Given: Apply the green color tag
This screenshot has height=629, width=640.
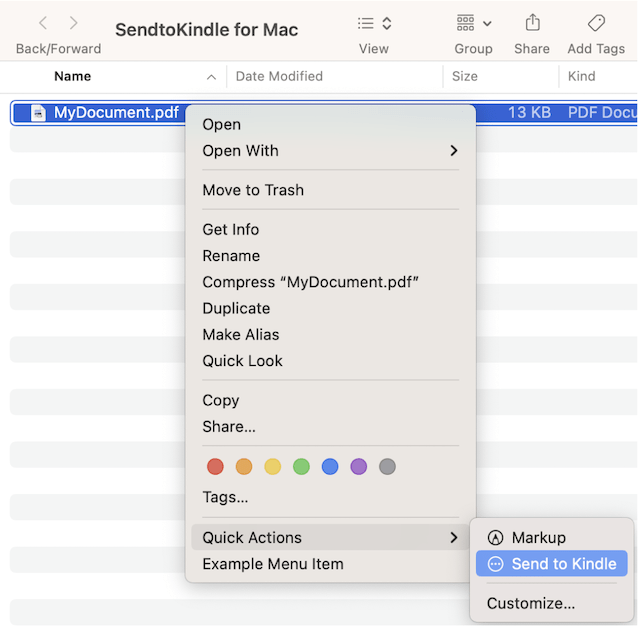Looking at the screenshot, I should tap(301, 467).
